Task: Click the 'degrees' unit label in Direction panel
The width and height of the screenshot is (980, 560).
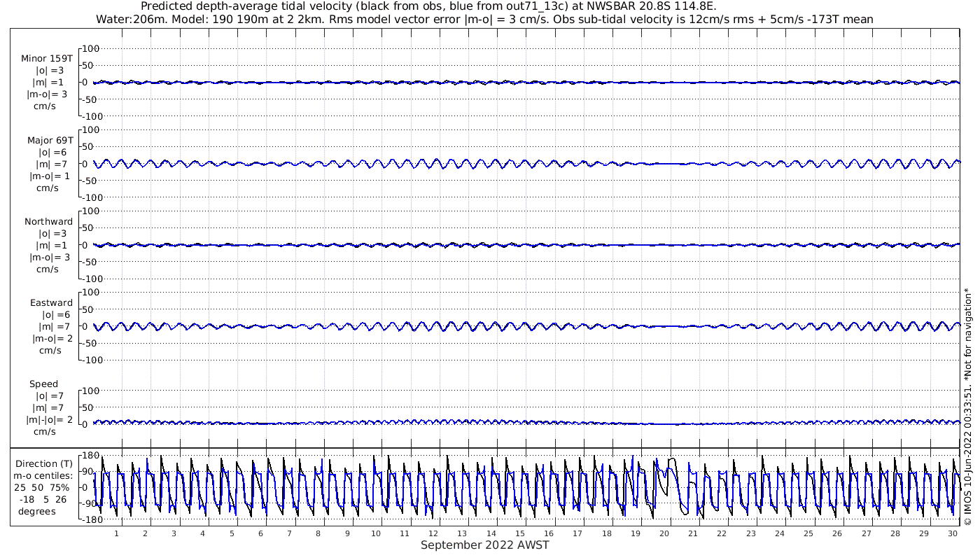Action: (x=37, y=511)
